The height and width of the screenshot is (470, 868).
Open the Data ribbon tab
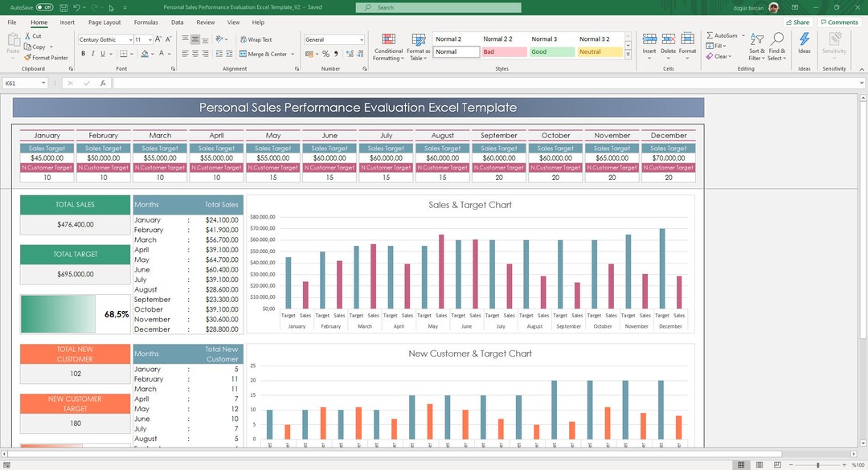[177, 22]
